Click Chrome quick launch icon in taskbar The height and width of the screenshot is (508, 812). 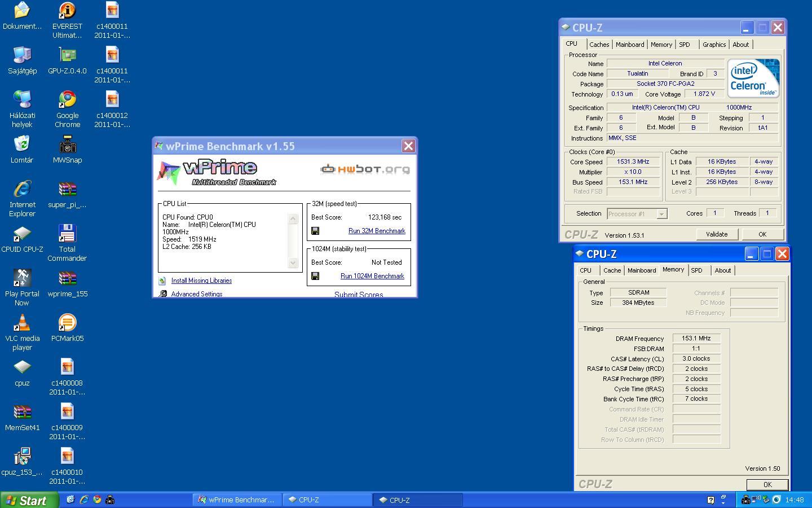pos(97,500)
